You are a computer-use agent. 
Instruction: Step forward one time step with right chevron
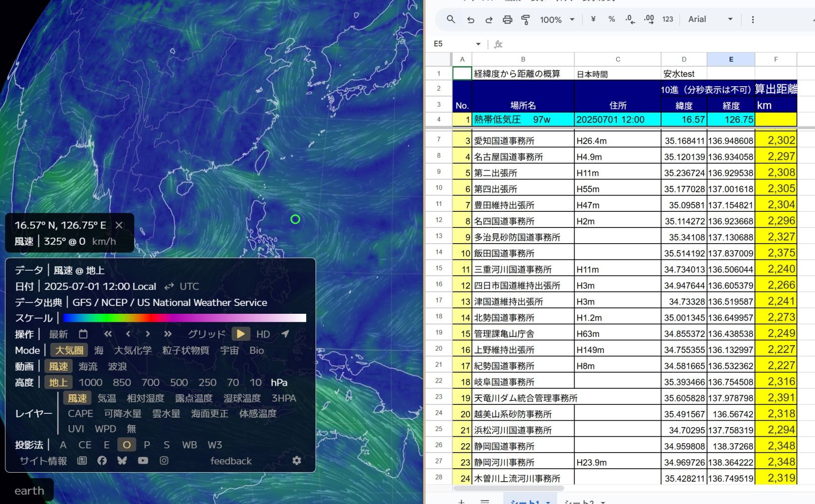pos(148,334)
